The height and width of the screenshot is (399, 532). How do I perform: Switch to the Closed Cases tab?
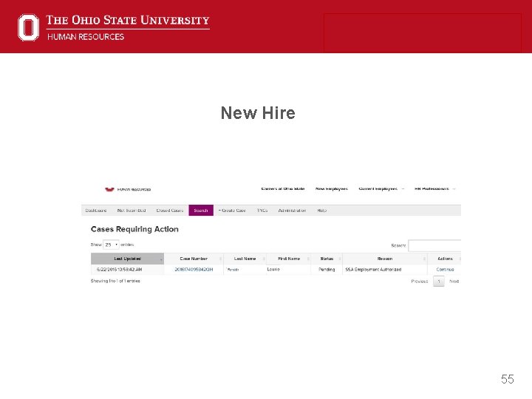170,211
